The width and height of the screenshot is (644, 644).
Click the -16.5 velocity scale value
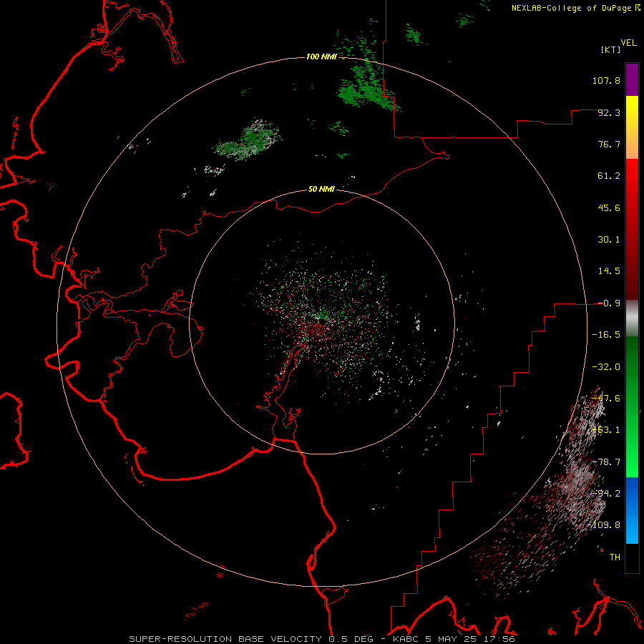[x=606, y=335]
